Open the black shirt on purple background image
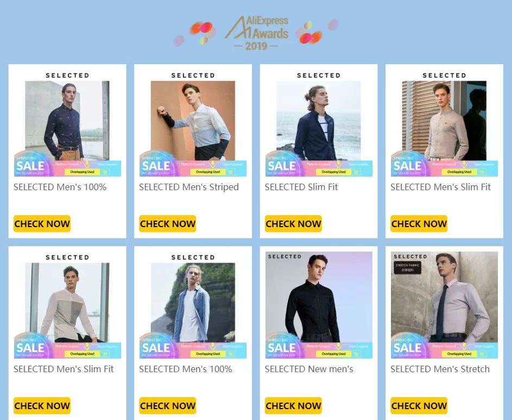The height and width of the screenshot is (420, 512). coord(319,305)
